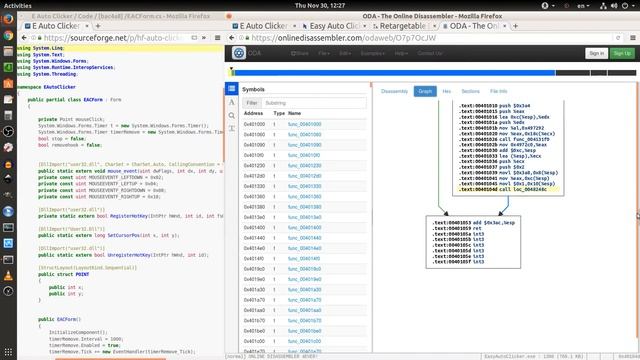Screen dimensions: 640x360
Task: Launch Firefox from the Ubuntu dock
Action: [x=8, y=19]
